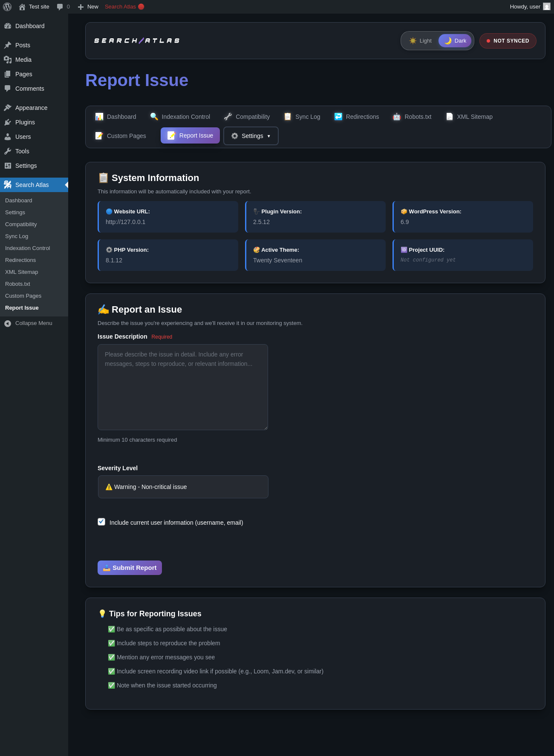Image resolution: width=554 pixels, height=756 pixels.
Task: Open the comments bubble in admin bar
Action: tap(60, 7)
